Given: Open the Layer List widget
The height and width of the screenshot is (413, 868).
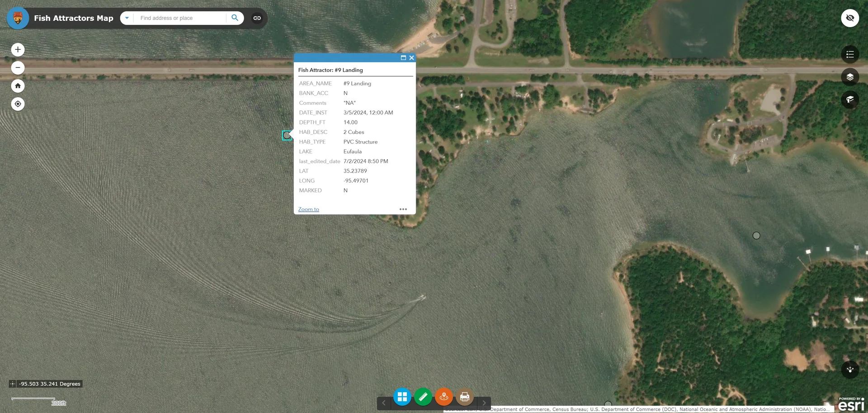Looking at the screenshot, I should pyautogui.click(x=850, y=77).
